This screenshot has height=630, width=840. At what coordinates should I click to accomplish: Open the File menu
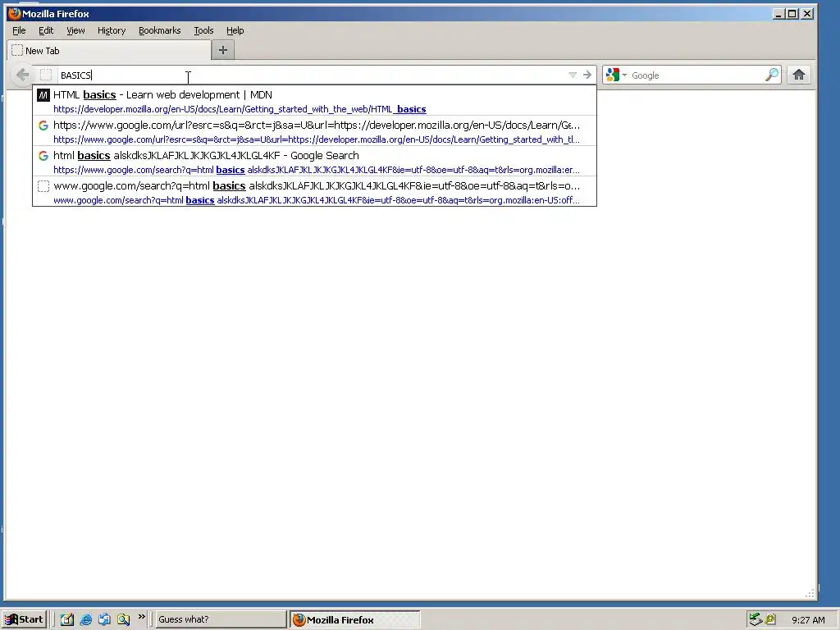click(19, 30)
